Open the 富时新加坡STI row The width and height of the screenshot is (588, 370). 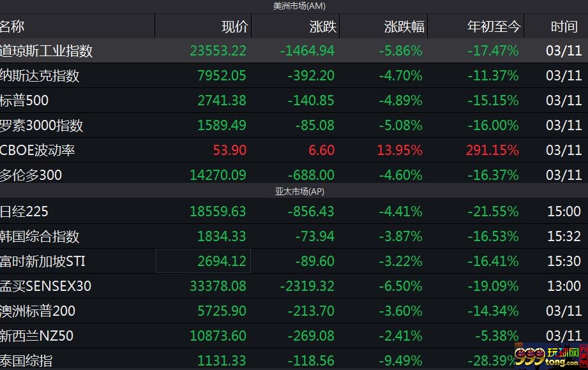click(x=294, y=261)
